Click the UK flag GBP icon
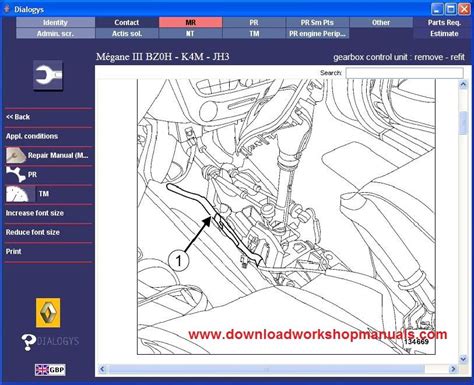Image resolution: width=474 pixels, height=385 pixels. (50, 369)
